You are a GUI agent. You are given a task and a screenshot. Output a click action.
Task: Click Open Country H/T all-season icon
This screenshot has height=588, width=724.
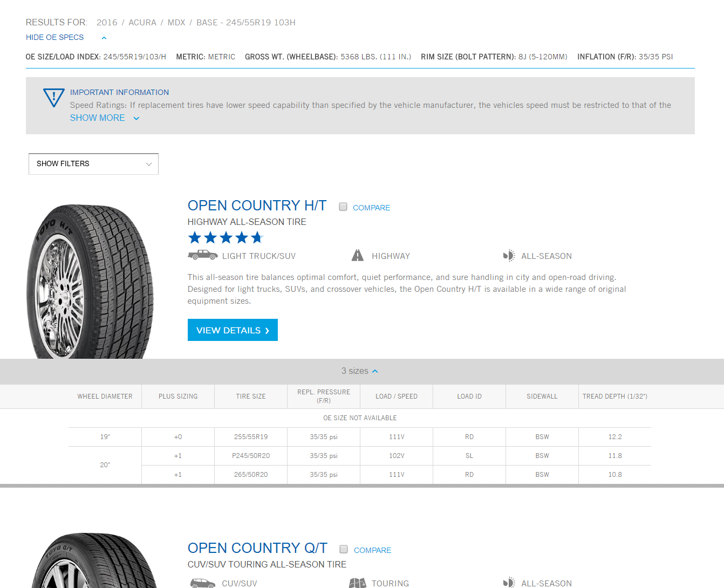509,256
